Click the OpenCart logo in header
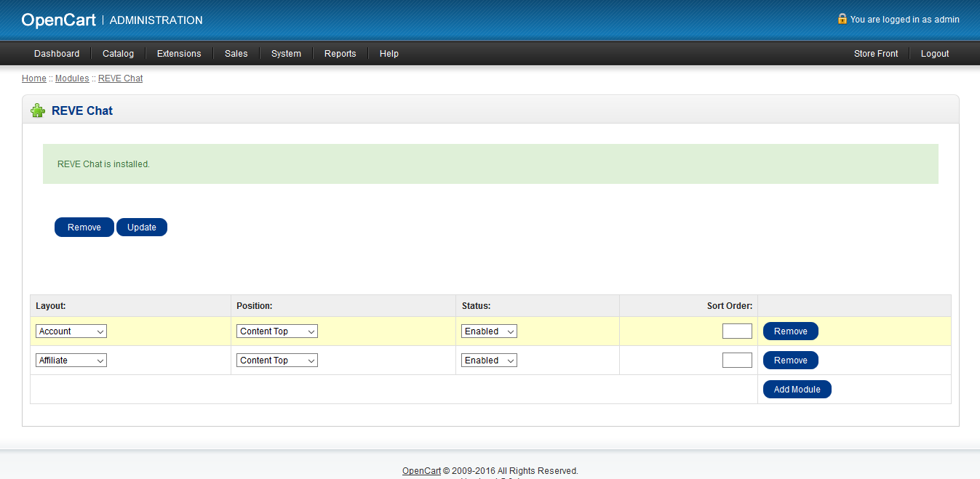980x479 pixels. [x=58, y=20]
